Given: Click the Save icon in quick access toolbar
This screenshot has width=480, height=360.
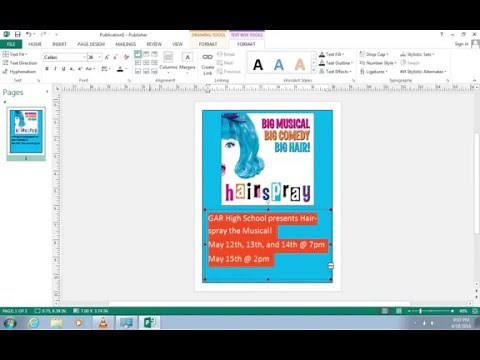Looking at the screenshot, I should click(18, 34).
